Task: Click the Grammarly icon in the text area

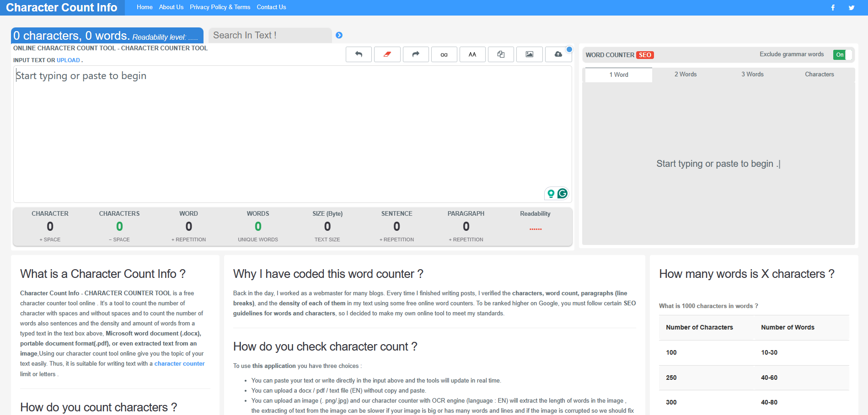Action: [563, 193]
